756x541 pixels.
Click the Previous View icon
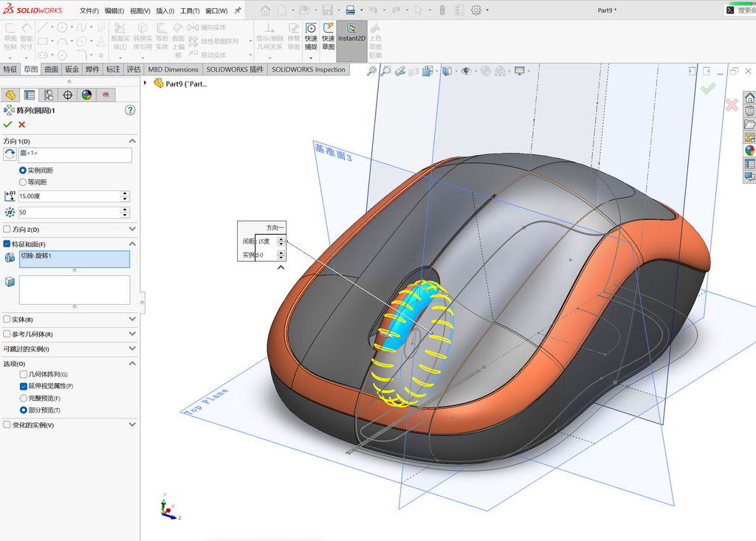[399, 72]
